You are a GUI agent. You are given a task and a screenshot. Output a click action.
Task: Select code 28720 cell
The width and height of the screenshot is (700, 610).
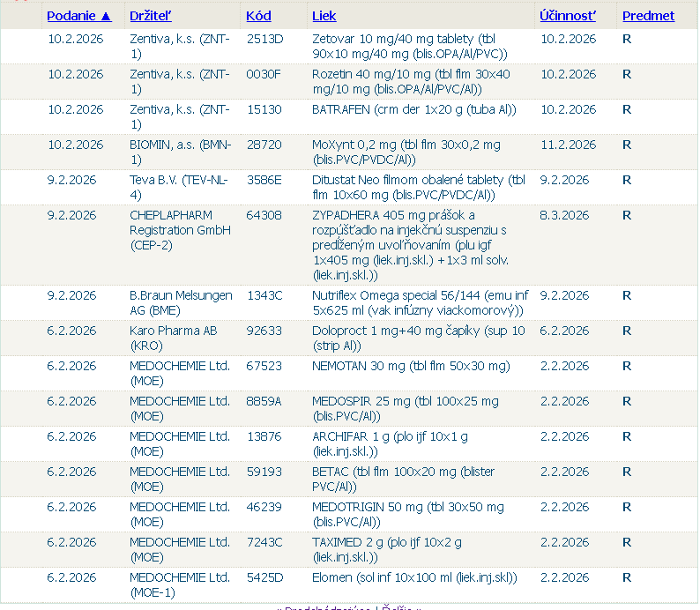(264, 145)
